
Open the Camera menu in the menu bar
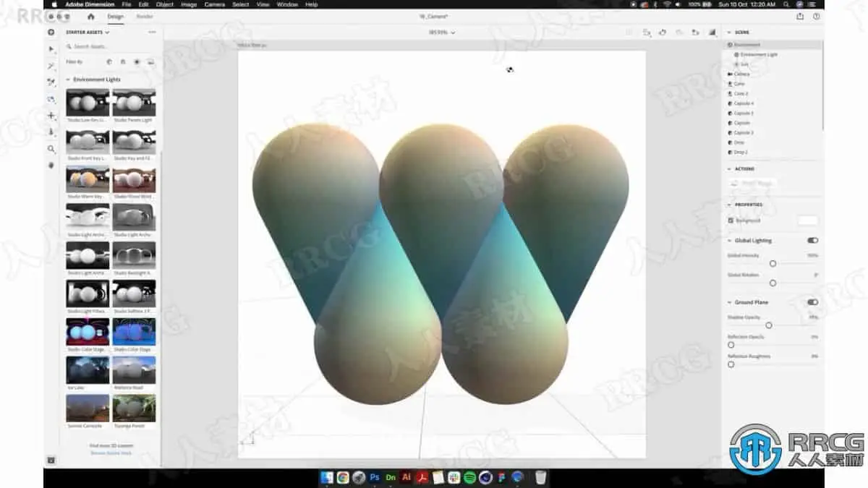pos(214,4)
